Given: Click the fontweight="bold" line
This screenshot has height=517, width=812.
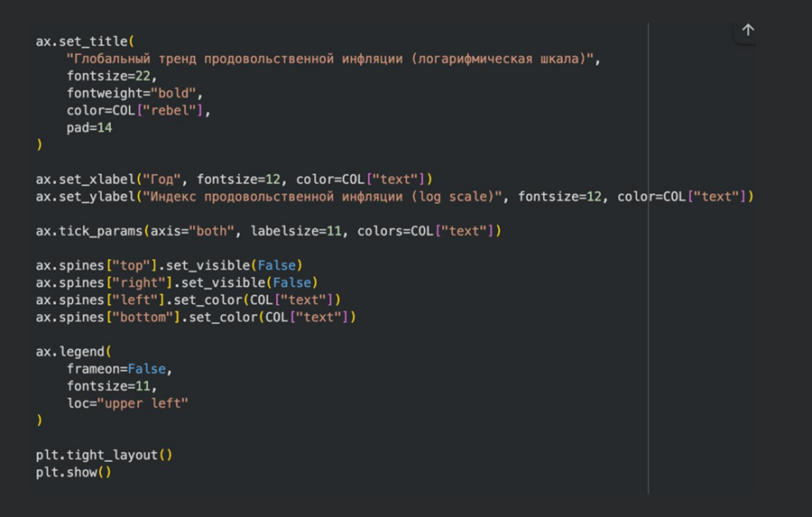Looking at the screenshot, I should (134, 93).
